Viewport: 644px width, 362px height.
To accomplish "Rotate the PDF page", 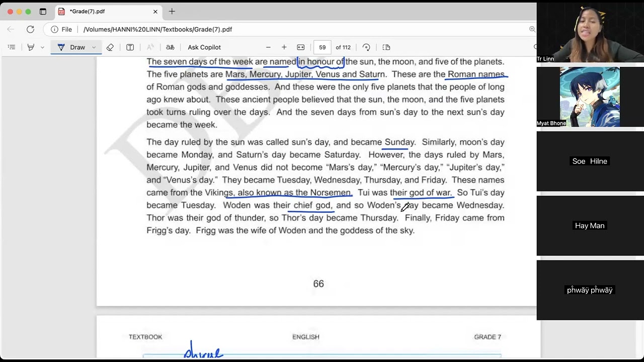I will (x=366, y=47).
